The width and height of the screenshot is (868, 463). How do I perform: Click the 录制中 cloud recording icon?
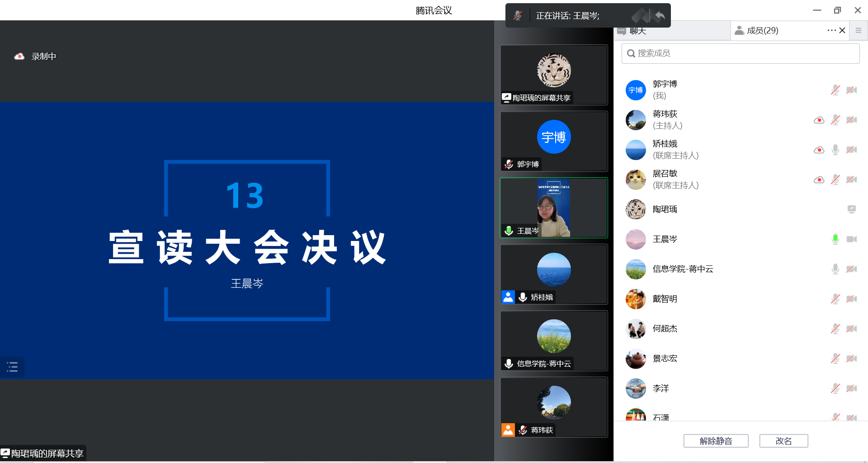point(19,57)
